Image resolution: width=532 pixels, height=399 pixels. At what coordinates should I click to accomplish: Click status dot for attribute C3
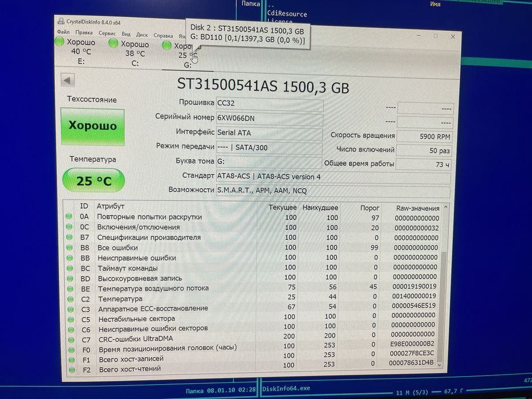[x=71, y=310]
